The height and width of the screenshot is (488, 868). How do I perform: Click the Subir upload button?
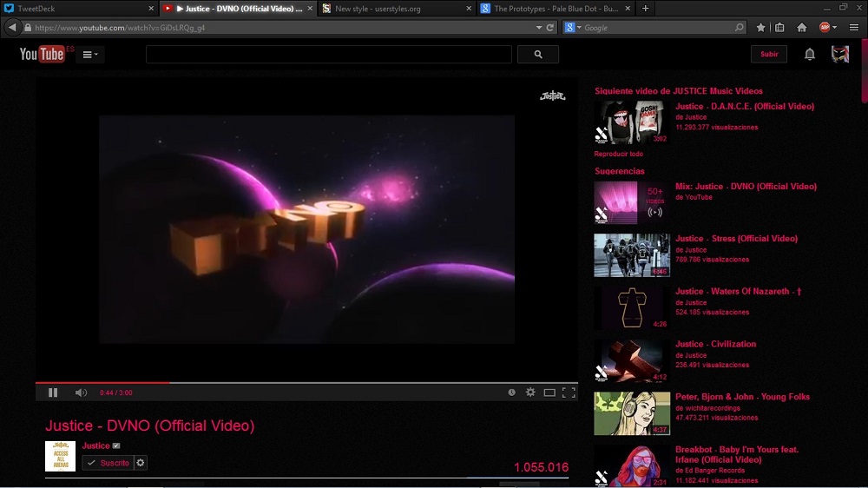point(769,54)
